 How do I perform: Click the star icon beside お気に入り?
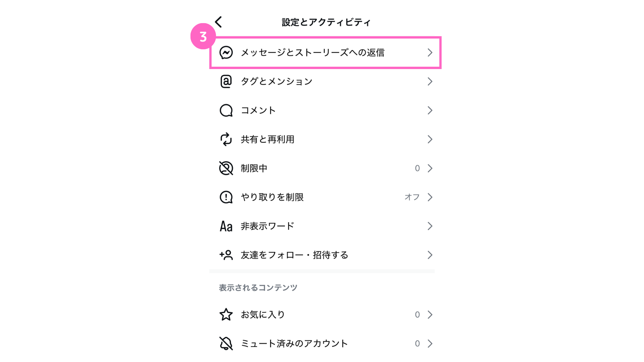click(x=226, y=314)
